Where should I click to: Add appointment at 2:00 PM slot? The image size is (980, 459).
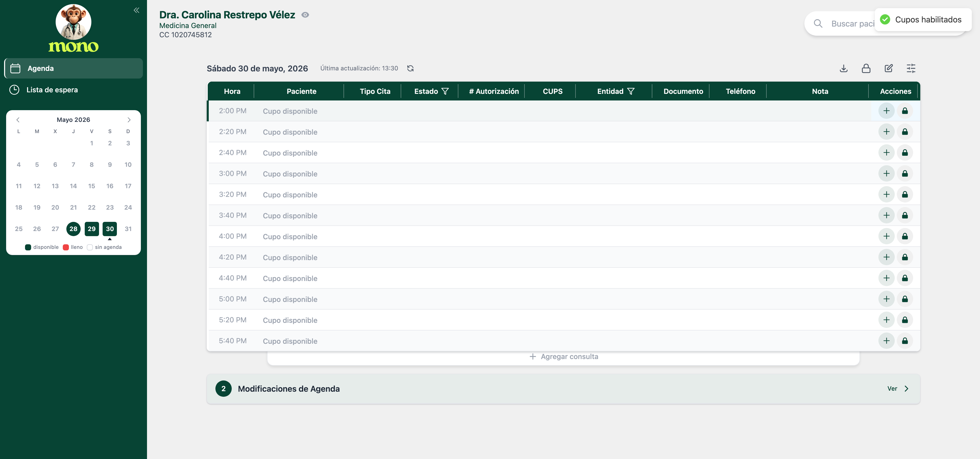(886, 111)
